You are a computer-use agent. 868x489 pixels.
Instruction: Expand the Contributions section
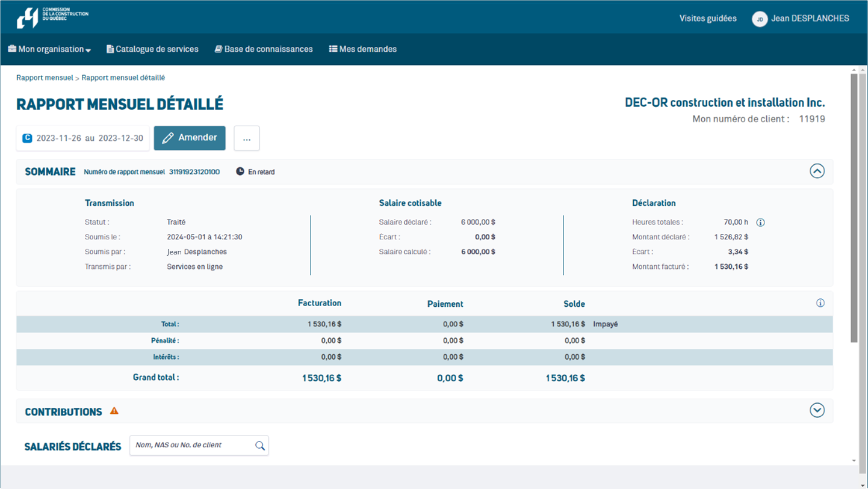(x=817, y=410)
